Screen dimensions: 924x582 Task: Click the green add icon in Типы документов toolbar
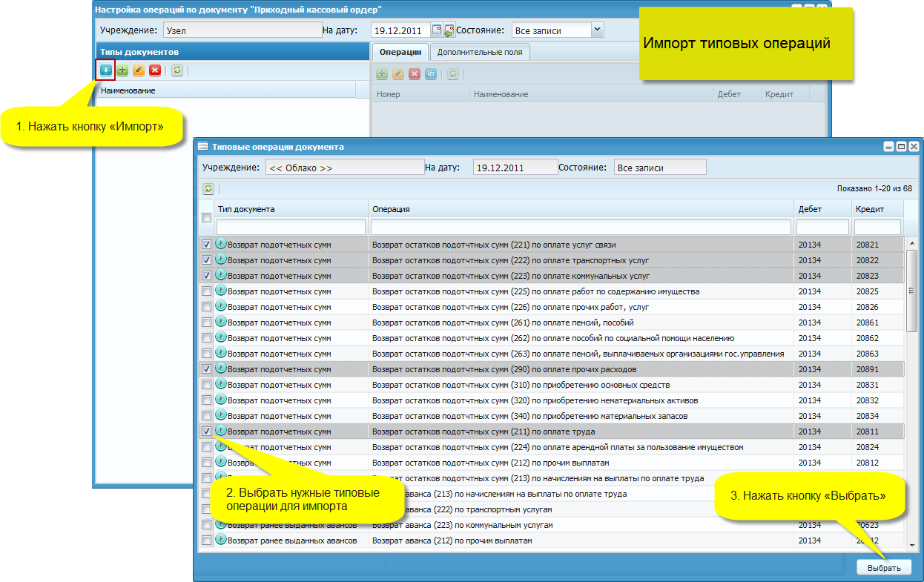point(122,70)
